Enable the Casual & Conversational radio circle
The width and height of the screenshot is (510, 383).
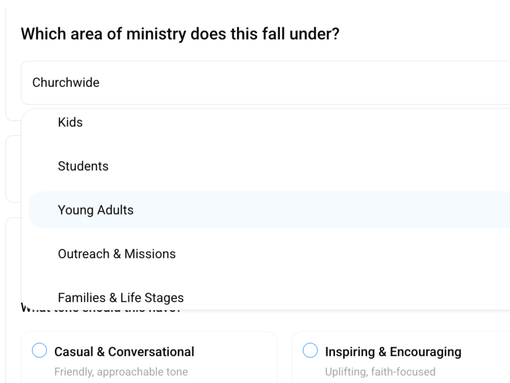point(39,350)
